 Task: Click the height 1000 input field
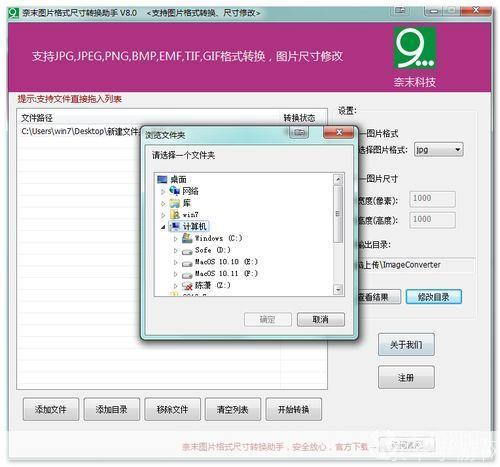point(432,220)
